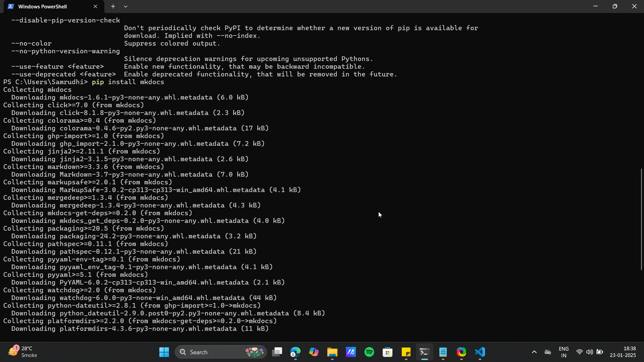Image resolution: width=644 pixels, height=362 pixels.
Task: Click 'Collecting python-dateutil>=2.8.1' line
Action: pos(132,306)
